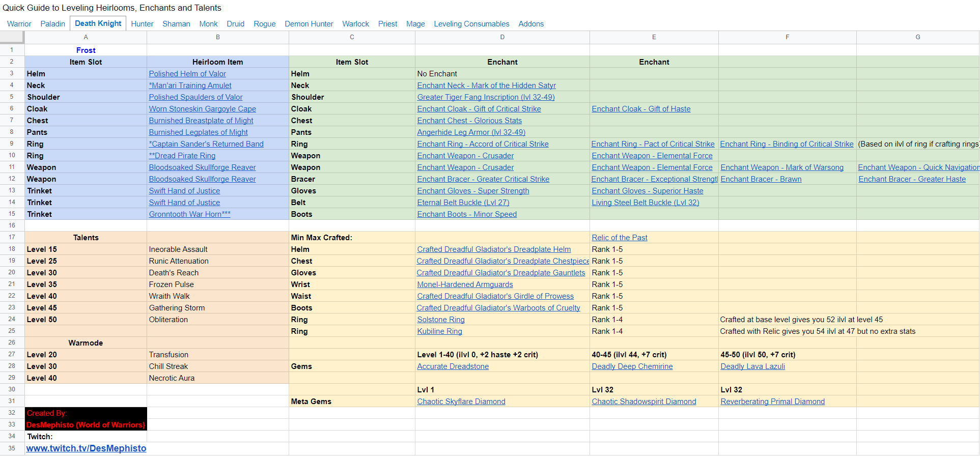Open the Mage sheet tab

tap(415, 24)
